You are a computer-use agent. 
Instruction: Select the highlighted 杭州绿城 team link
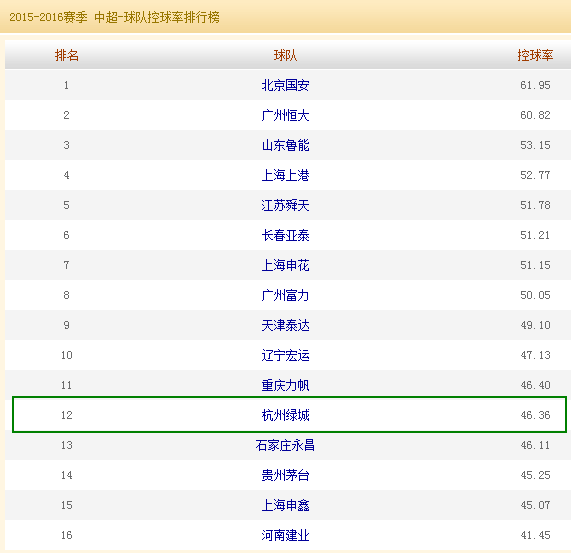point(285,415)
